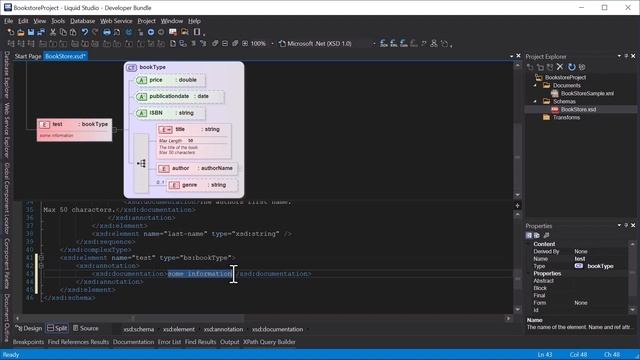
Task: Open the document tab list dropdown arrow
Action: pos(511,56)
